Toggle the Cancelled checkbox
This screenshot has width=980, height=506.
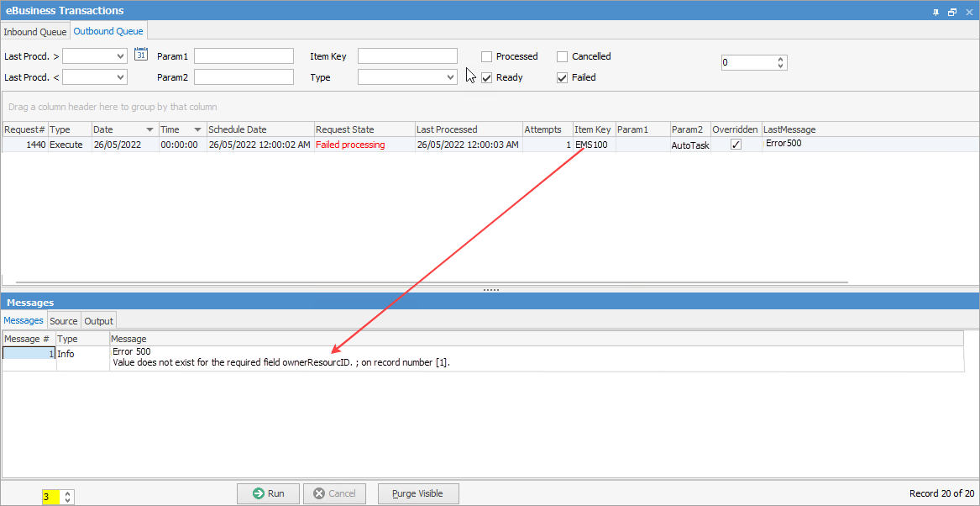[562, 56]
